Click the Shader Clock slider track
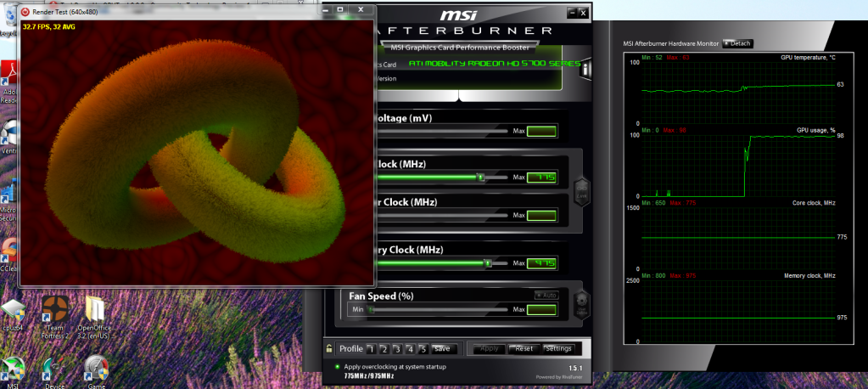The height and width of the screenshot is (389, 868). (441, 215)
